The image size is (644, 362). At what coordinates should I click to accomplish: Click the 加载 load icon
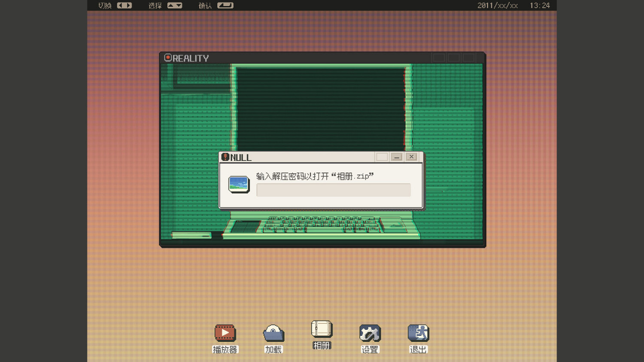273,333
